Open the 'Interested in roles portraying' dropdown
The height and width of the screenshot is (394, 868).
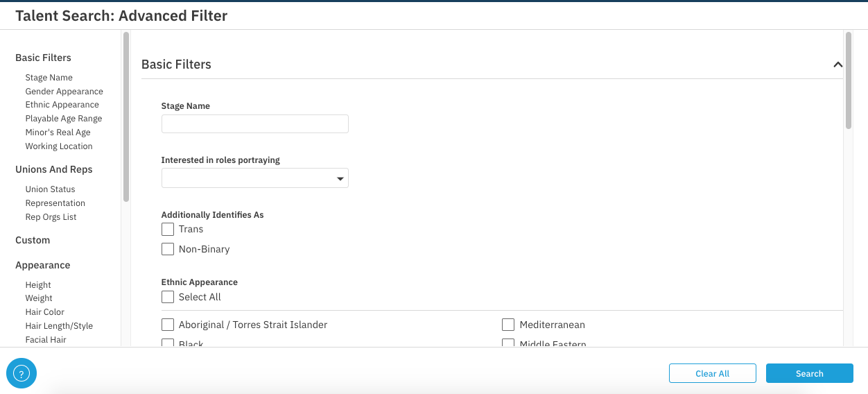pyautogui.click(x=255, y=178)
